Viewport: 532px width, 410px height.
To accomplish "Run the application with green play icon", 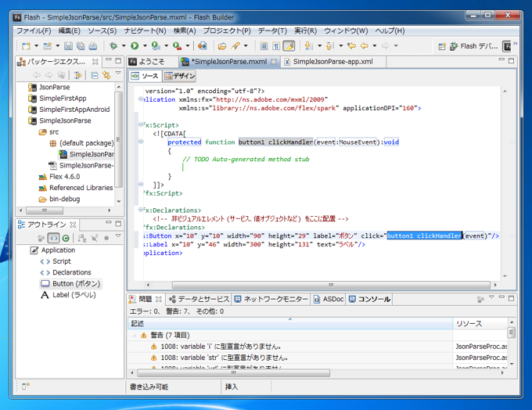I will 135,46.
